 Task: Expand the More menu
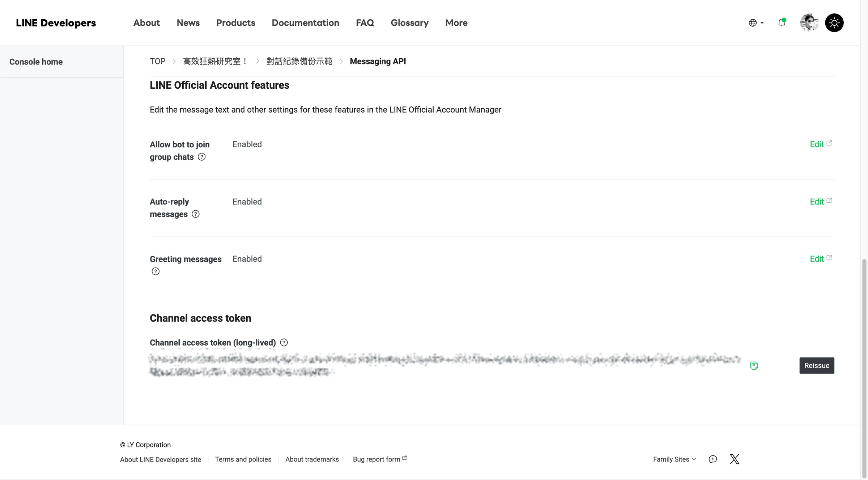456,23
